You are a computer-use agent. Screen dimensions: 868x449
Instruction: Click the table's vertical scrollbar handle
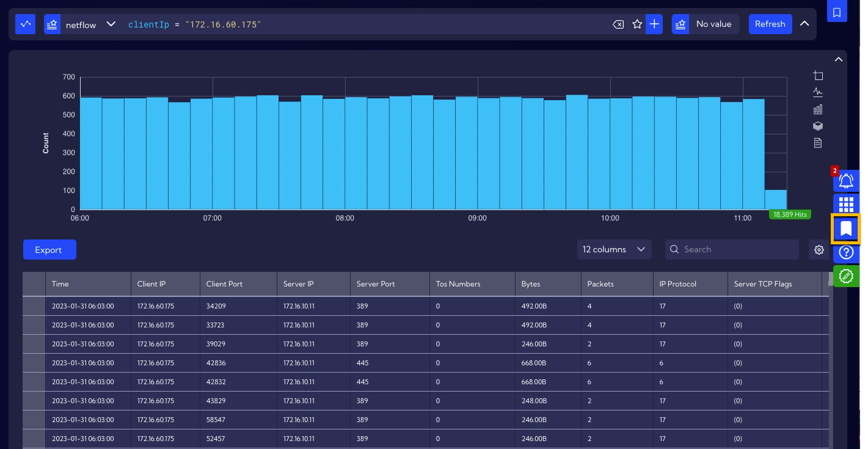point(831,279)
